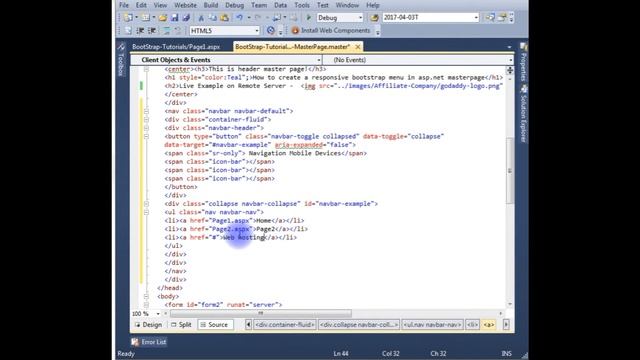Screen dimensions: 640x360
Task: Click the vertical scrollbar thumb in editor
Action: click(510, 170)
